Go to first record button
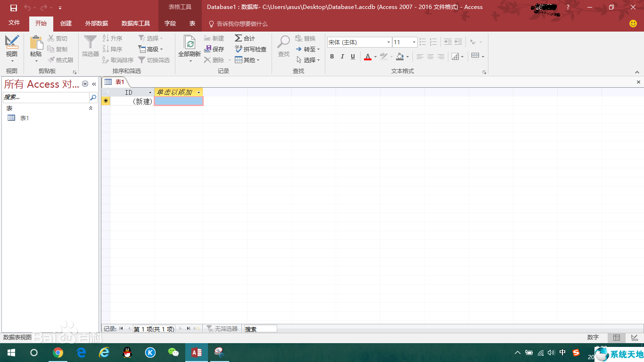644x362 pixels. 121,329
